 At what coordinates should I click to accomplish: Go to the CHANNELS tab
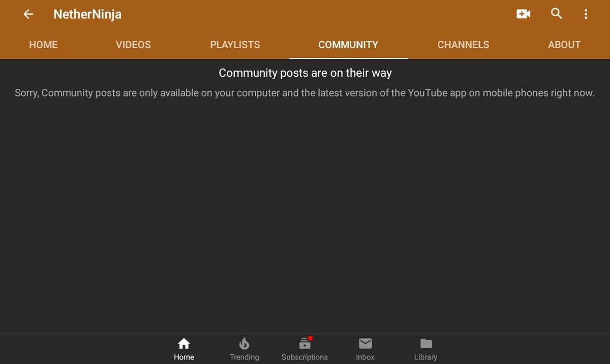click(x=463, y=45)
